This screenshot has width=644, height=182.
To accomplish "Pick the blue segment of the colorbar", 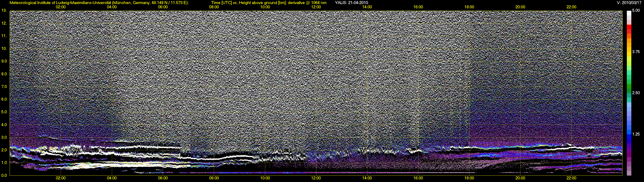I will [629, 136].
